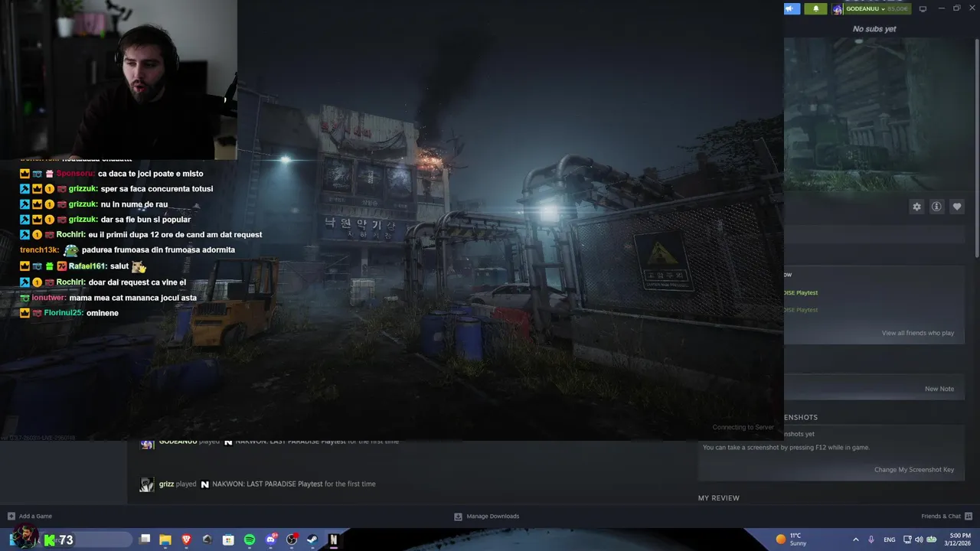Open File Explorer from taskbar
980x551 pixels.
(165, 540)
